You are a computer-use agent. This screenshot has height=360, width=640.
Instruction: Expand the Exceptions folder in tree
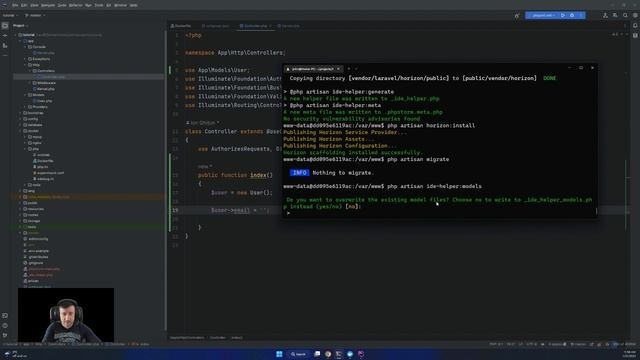(x=25, y=59)
